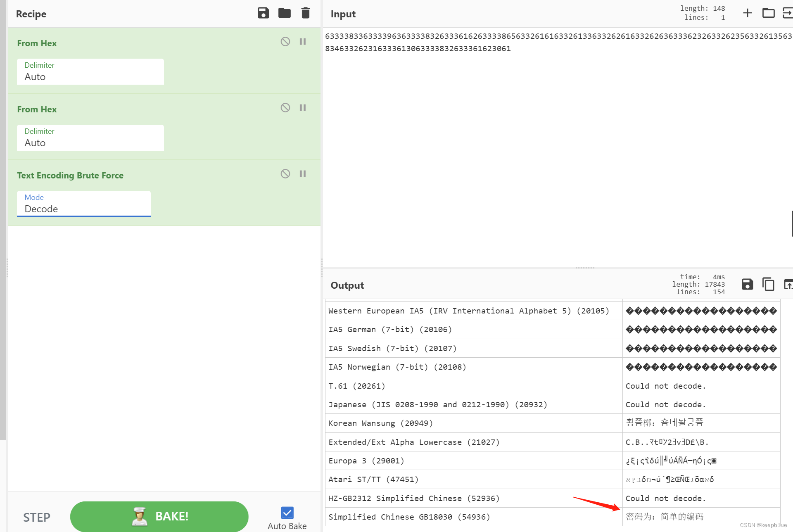
Task: Open Delimiter dropdown in second From Hex
Action: click(x=90, y=138)
